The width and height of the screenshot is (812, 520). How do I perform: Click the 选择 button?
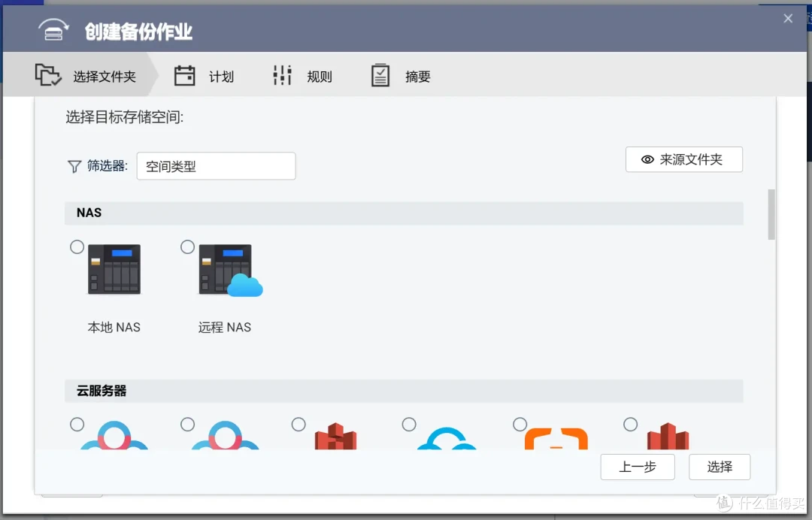coord(720,467)
